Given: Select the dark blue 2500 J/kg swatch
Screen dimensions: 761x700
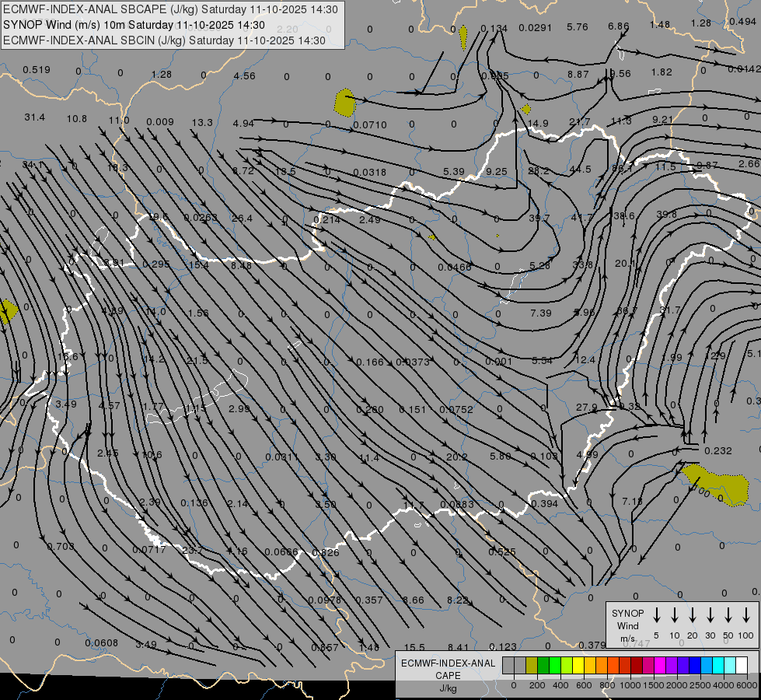Looking at the screenshot, I should point(695,665).
